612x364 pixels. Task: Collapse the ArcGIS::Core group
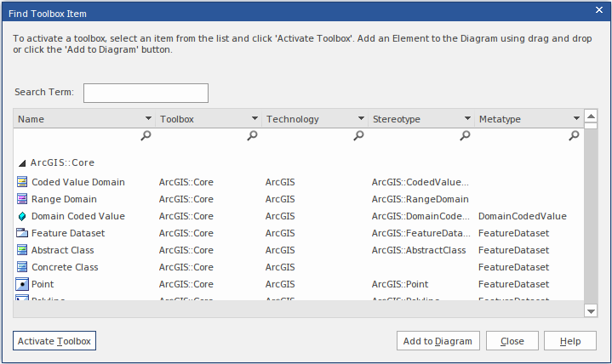pos(22,162)
